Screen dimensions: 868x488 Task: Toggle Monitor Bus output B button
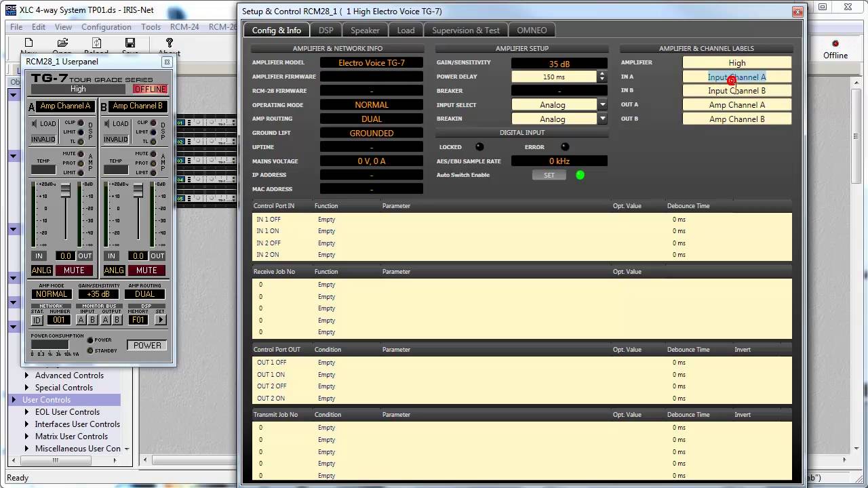click(x=117, y=320)
